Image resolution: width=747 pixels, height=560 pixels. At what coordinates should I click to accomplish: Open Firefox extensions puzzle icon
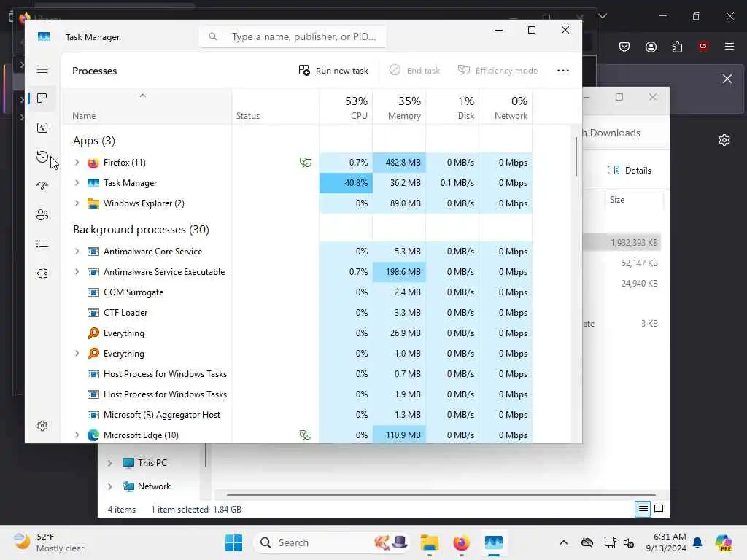point(677,47)
